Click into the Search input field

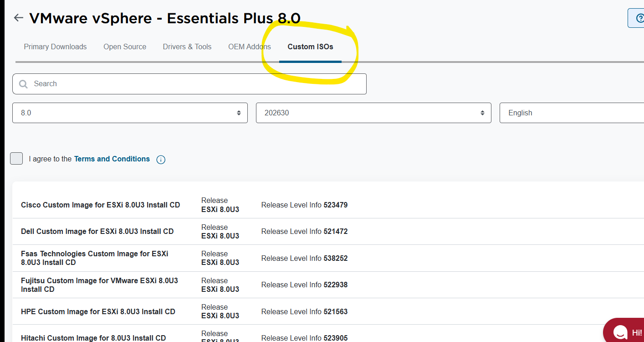(x=196, y=84)
